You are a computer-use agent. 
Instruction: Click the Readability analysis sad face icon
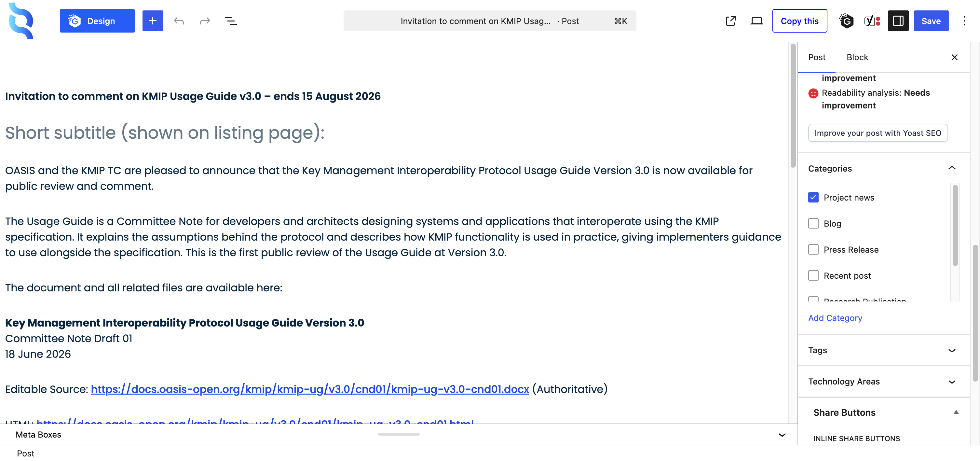(x=813, y=93)
